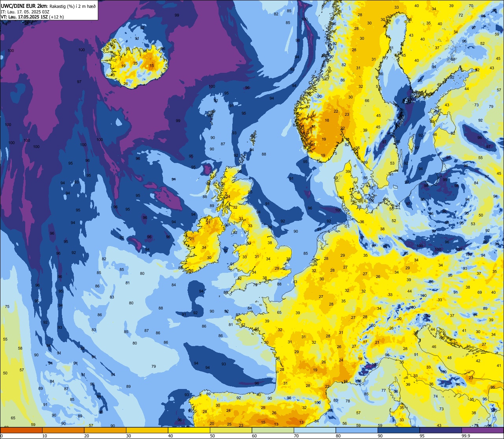
Task: Click the value 66 over central Sweden
Action: coord(367,101)
